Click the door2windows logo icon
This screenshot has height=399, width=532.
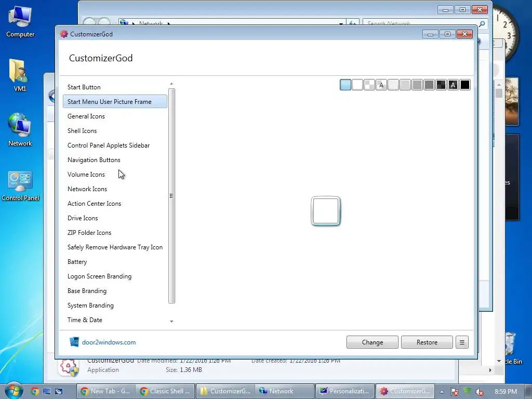click(x=74, y=342)
